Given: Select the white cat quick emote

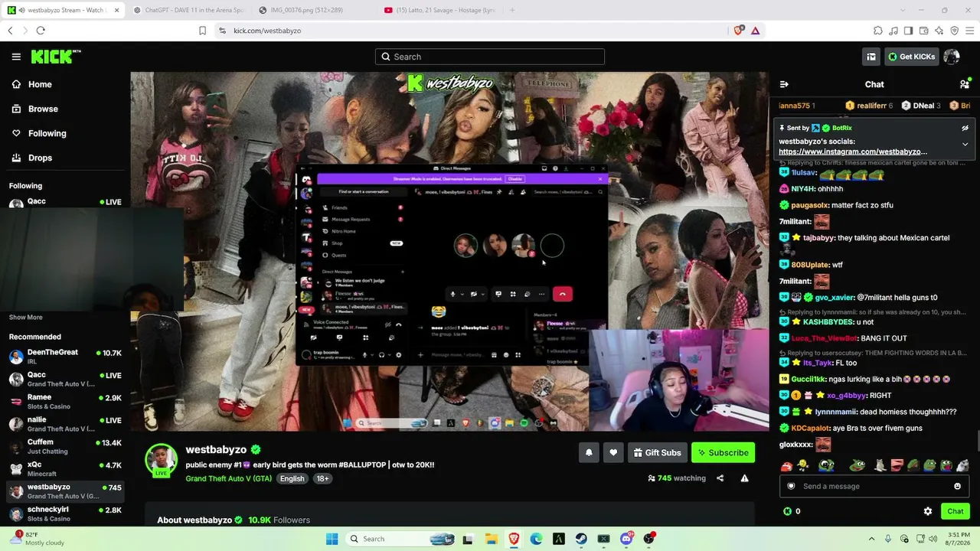Looking at the screenshot, I should tap(880, 465).
